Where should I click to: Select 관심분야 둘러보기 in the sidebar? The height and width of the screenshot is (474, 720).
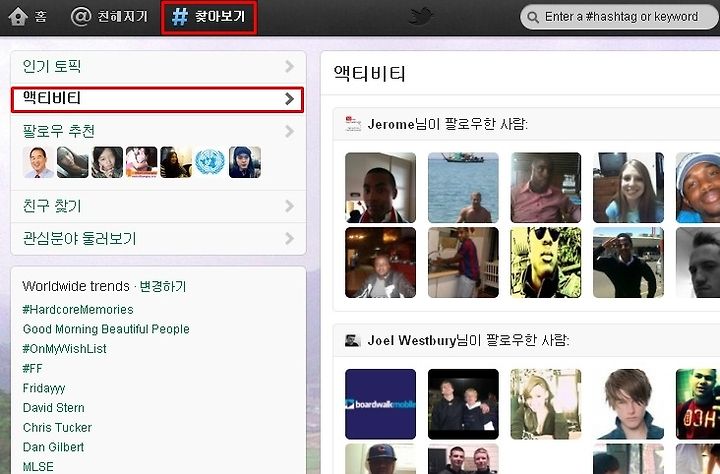[158, 239]
